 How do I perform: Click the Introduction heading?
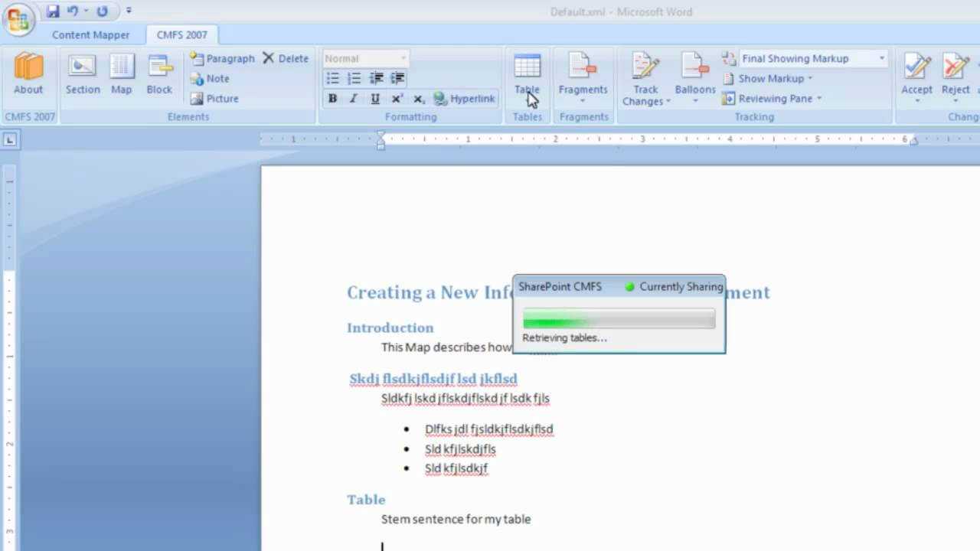click(390, 328)
